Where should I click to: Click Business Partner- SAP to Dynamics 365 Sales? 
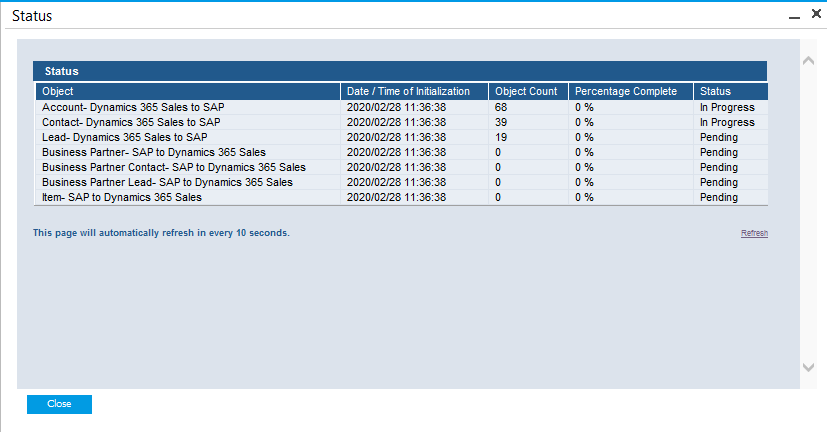154,152
